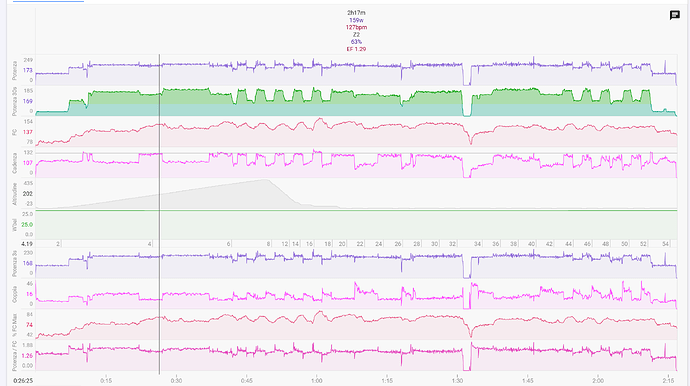This screenshot has height=386, width=690.
Task: Click the Altitudine chart label
Action: pos(15,194)
